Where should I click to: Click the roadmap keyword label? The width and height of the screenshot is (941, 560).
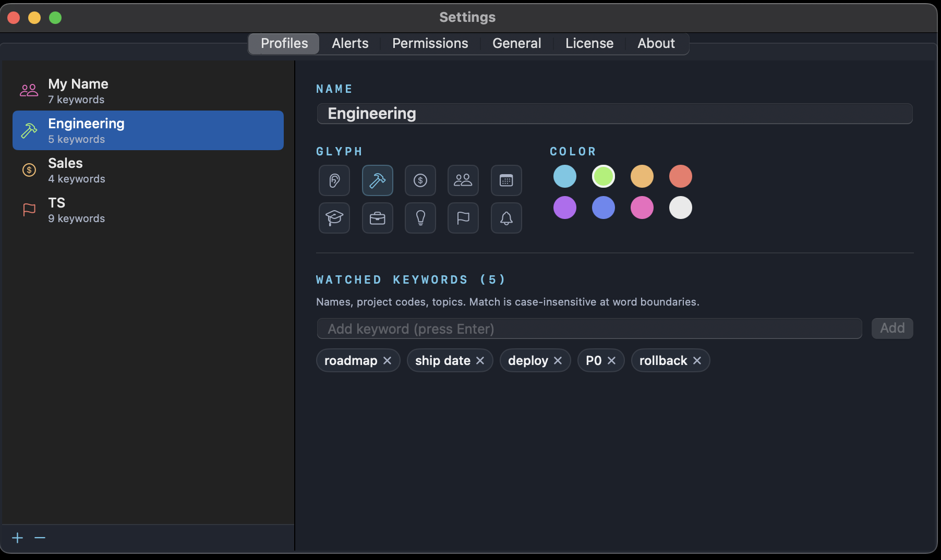point(351,361)
